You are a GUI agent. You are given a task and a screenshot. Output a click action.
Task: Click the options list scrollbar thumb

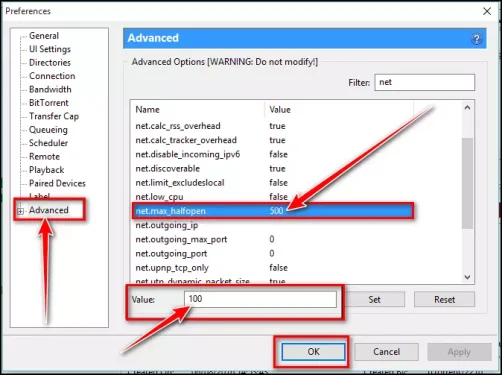click(x=467, y=183)
